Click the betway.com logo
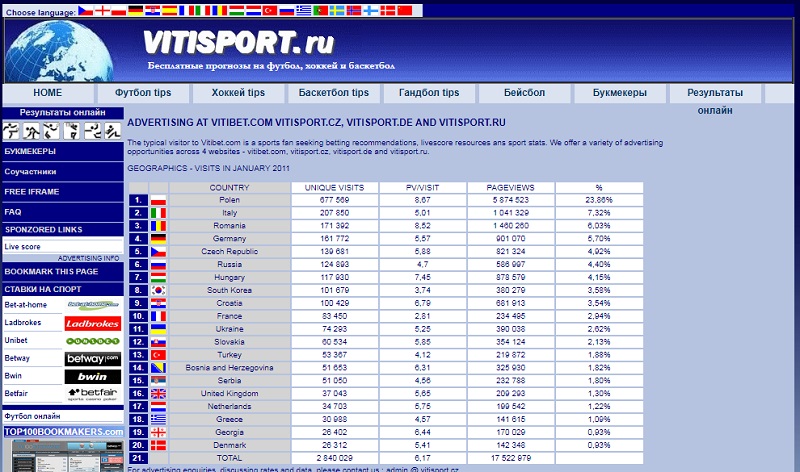The width and height of the screenshot is (800, 472). [x=93, y=359]
